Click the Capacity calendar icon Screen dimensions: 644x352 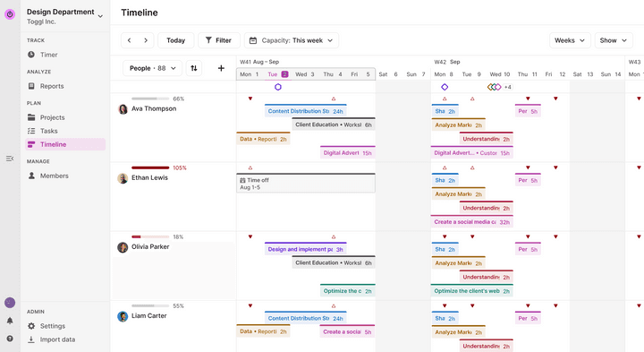[x=253, y=40]
